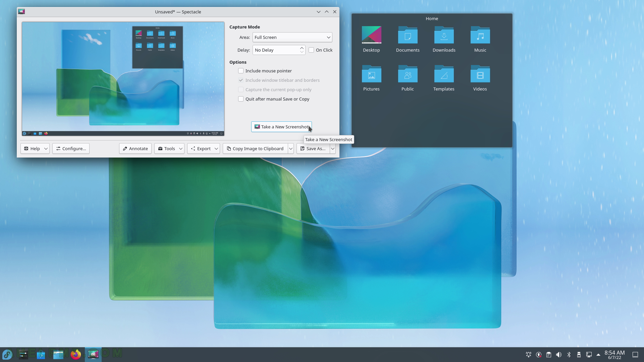Launch System Settings from the taskbar
The height and width of the screenshot is (362, 644).
coord(23,354)
